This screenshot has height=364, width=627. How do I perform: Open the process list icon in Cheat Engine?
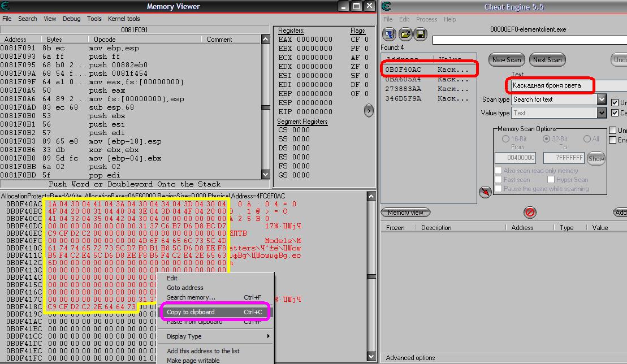(389, 34)
